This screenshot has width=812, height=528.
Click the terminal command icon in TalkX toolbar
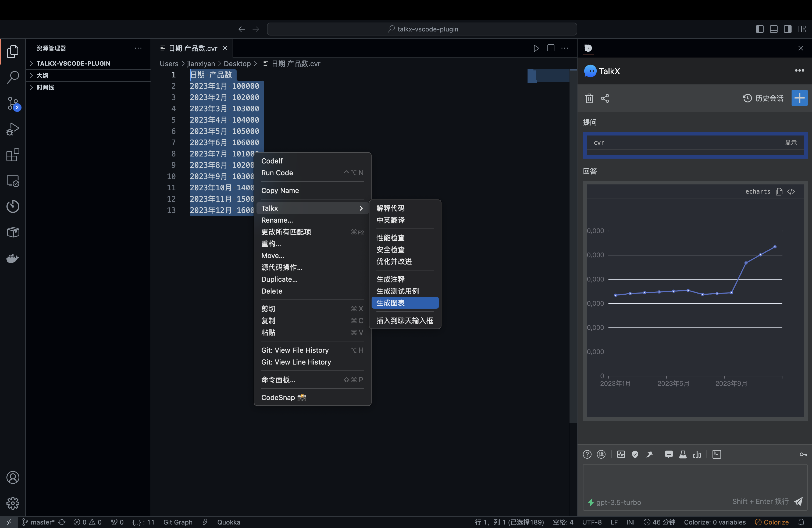(x=717, y=454)
